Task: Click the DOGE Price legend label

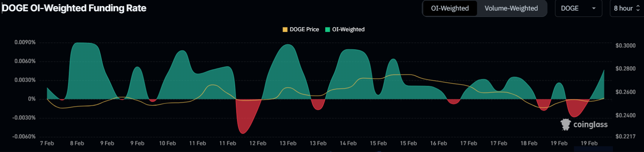Action: point(304,29)
